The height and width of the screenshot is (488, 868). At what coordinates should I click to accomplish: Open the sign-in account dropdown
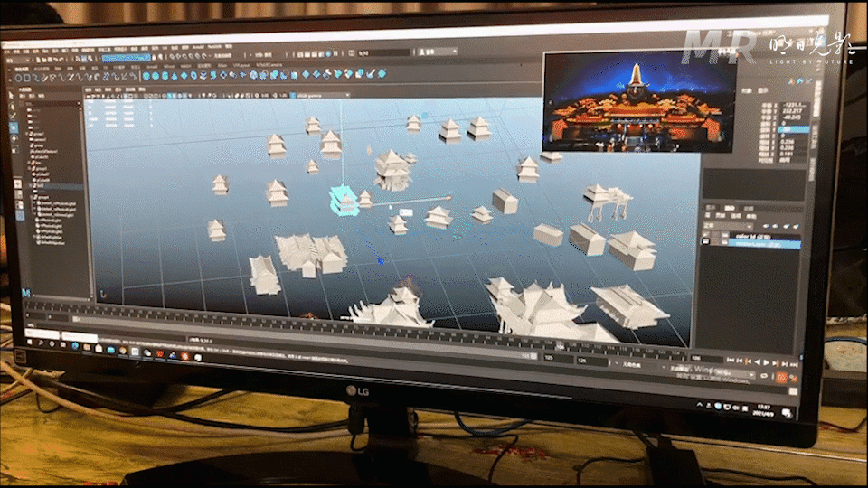point(438,52)
